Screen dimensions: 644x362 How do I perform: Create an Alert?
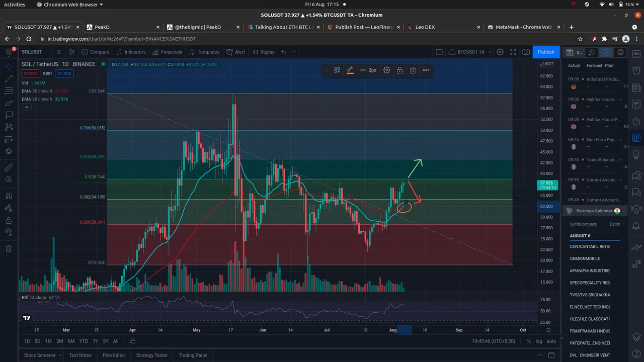[236, 52]
